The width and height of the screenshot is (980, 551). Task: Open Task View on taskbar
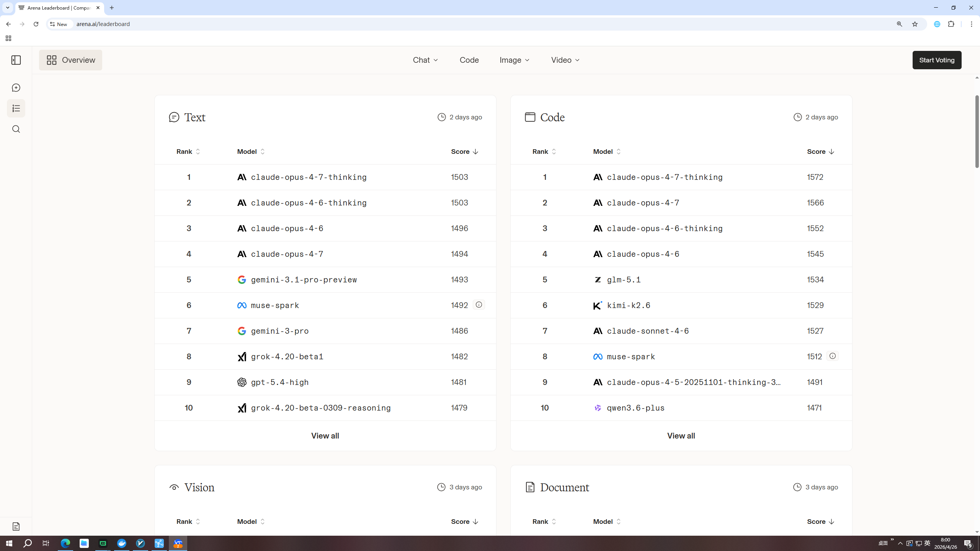point(46,543)
